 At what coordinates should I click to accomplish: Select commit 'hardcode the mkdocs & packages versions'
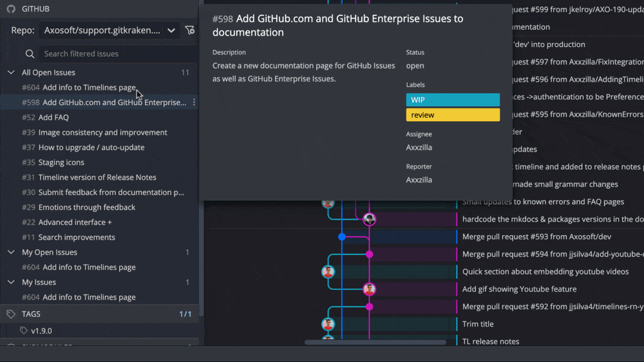tap(553, 219)
